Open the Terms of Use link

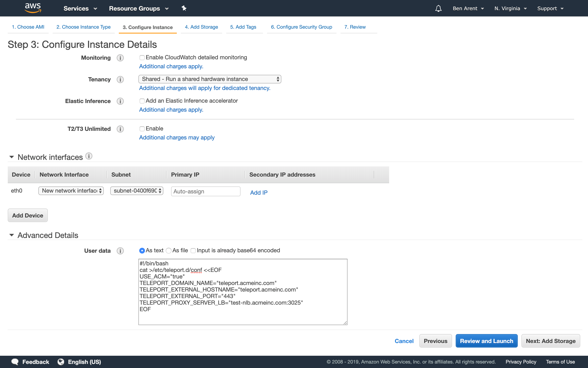click(x=560, y=362)
